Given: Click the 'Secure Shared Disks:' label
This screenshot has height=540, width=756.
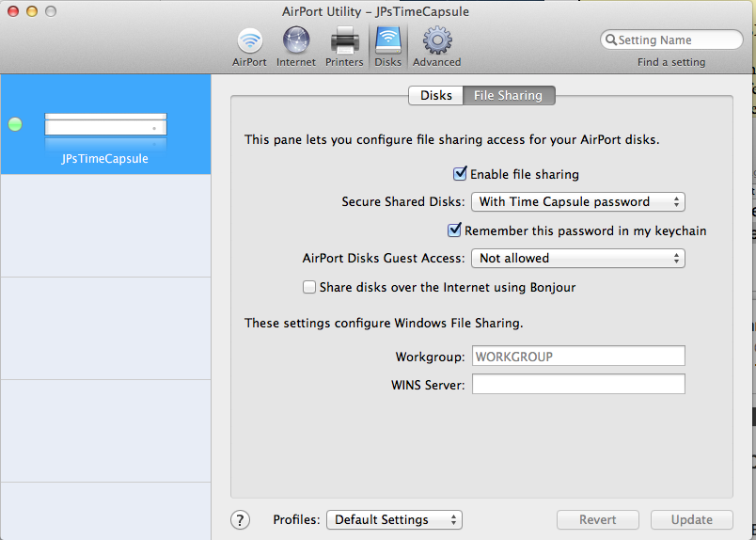Looking at the screenshot, I should [x=403, y=201].
